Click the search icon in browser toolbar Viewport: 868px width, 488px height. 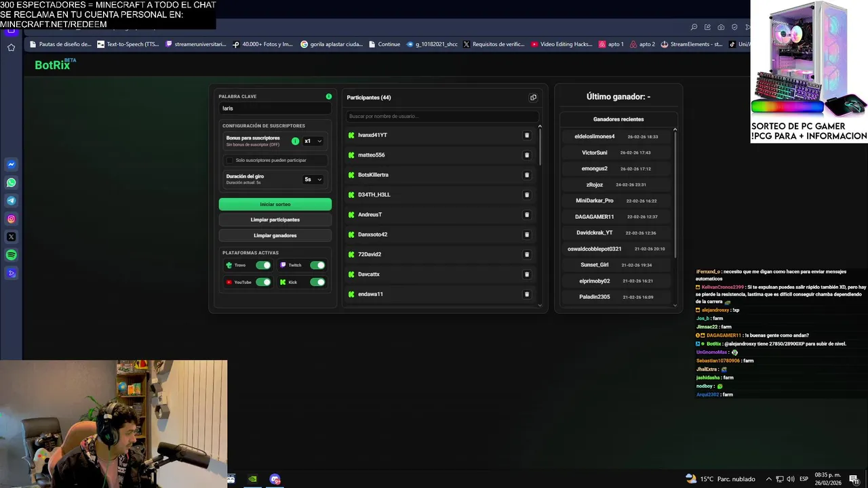click(694, 27)
